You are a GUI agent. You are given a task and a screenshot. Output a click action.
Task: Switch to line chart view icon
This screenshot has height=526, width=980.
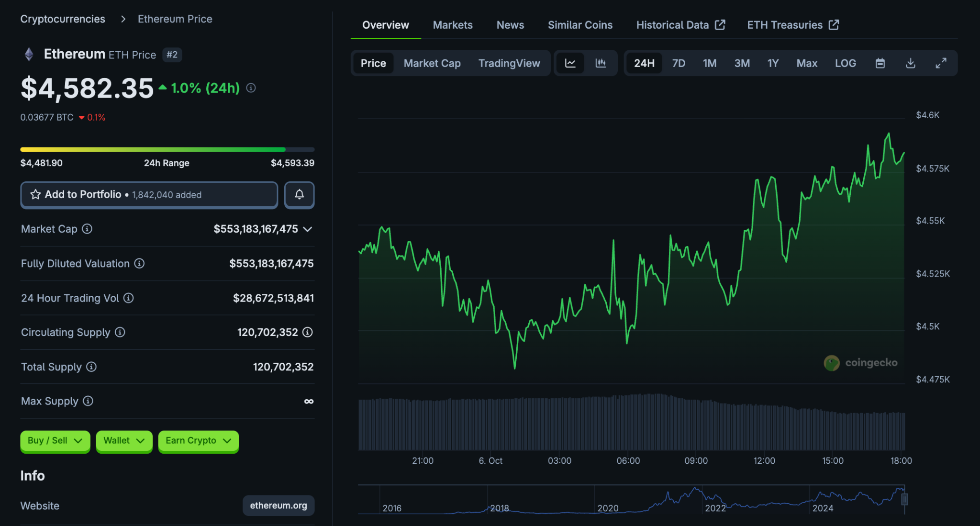(570, 63)
